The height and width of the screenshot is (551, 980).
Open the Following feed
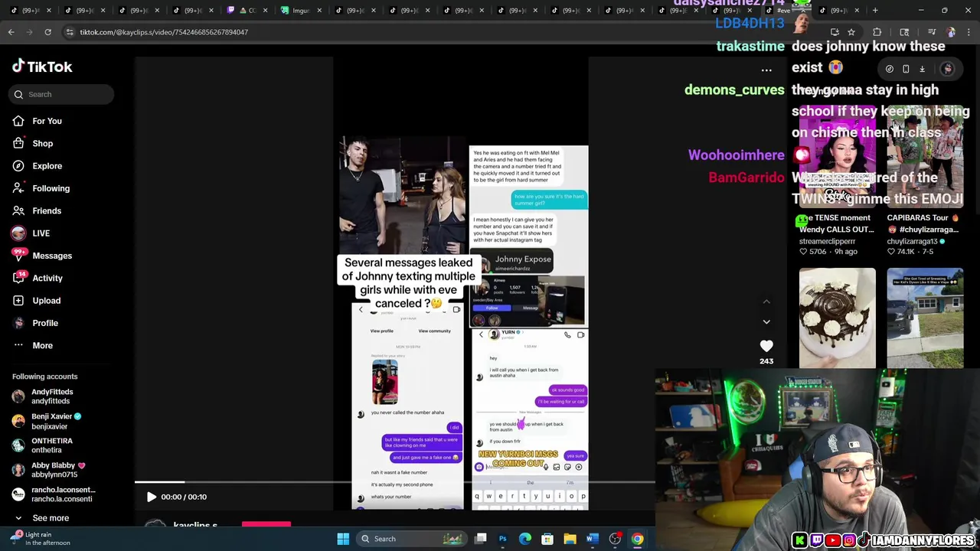[x=51, y=188]
